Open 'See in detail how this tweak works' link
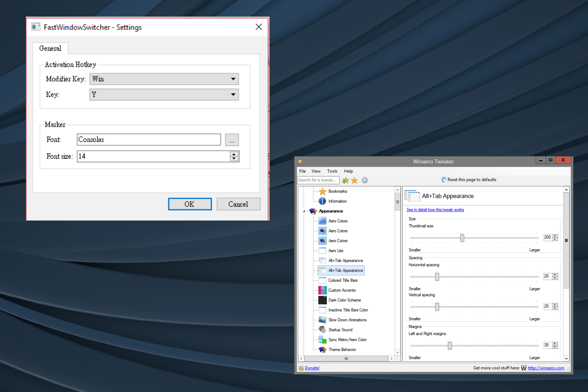 click(435, 210)
